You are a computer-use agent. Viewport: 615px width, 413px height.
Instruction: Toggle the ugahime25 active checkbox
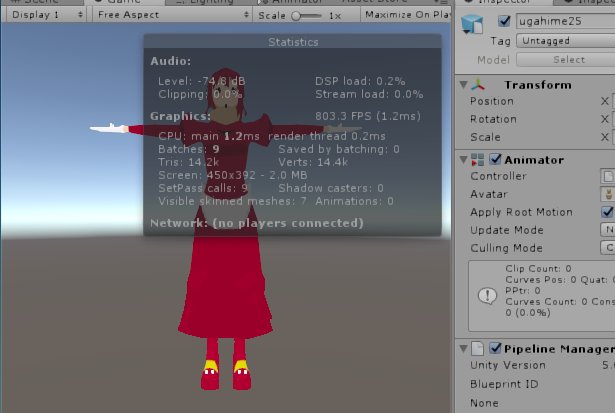[x=504, y=21]
